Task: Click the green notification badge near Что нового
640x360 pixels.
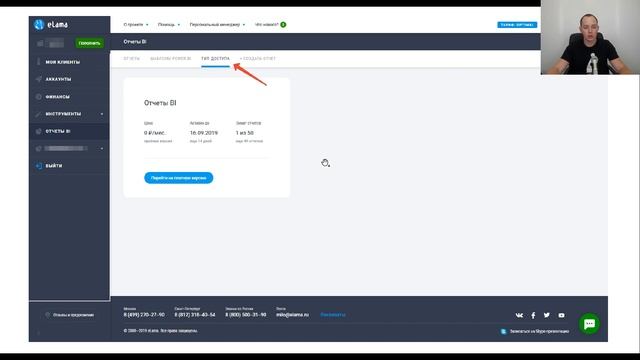Action: click(283, 24)
